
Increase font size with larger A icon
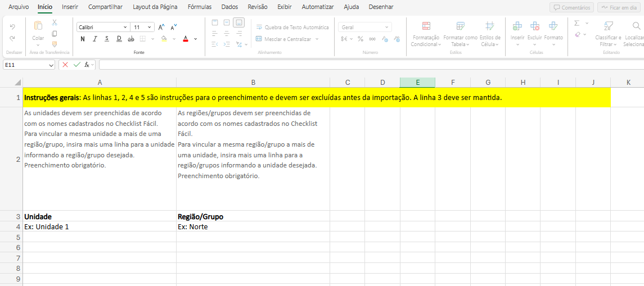tap(161, 27)
